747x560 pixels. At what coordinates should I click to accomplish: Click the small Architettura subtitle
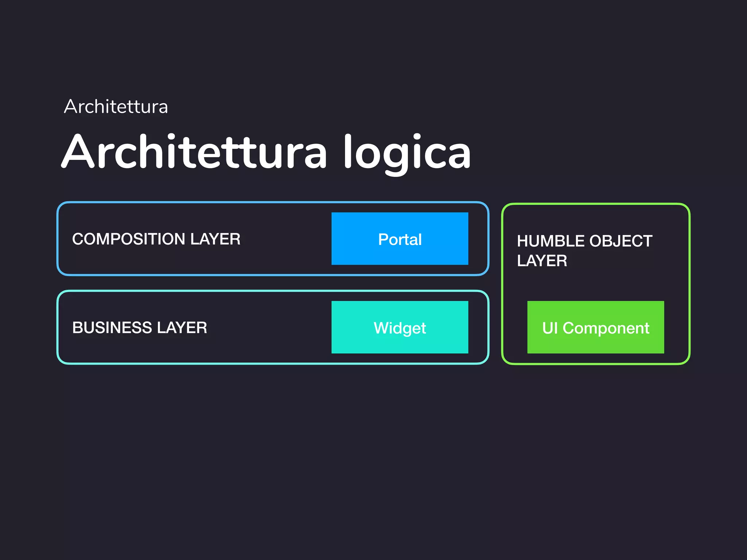pyautogui.click(x=116, y=107)
